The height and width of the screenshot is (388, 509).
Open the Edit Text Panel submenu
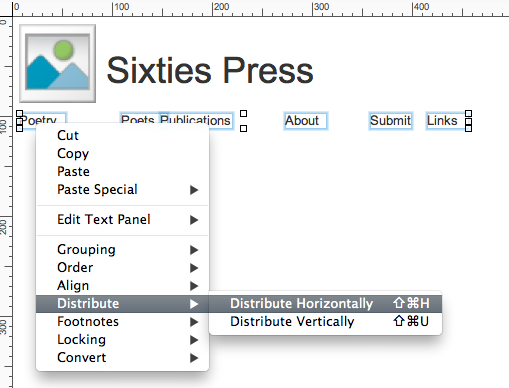[122, 220]
